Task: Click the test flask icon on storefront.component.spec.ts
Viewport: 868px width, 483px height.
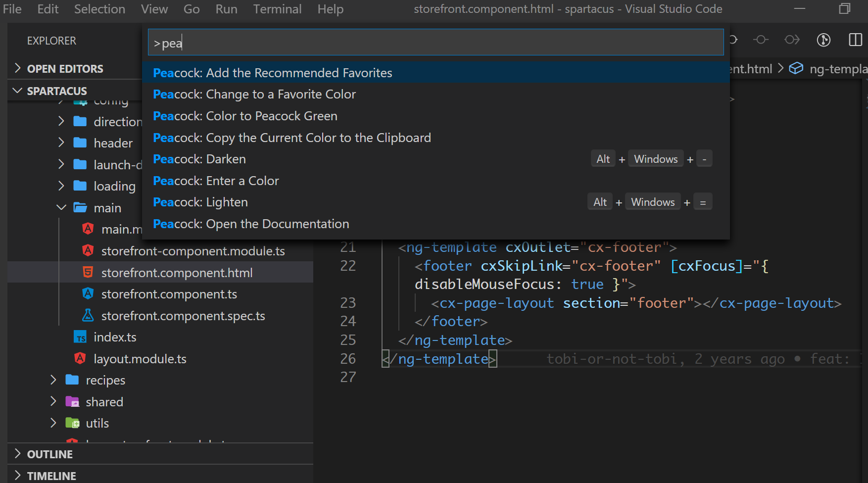Action: pyautogui.click(x=88, y=315)
